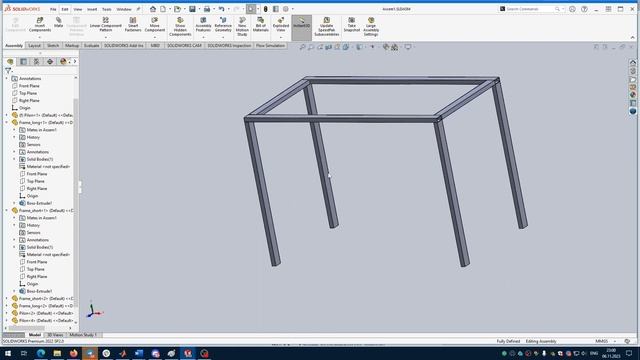Click the Search Commands field
The width and height of the screenshot is (640, 360).
tap(530, 9)
